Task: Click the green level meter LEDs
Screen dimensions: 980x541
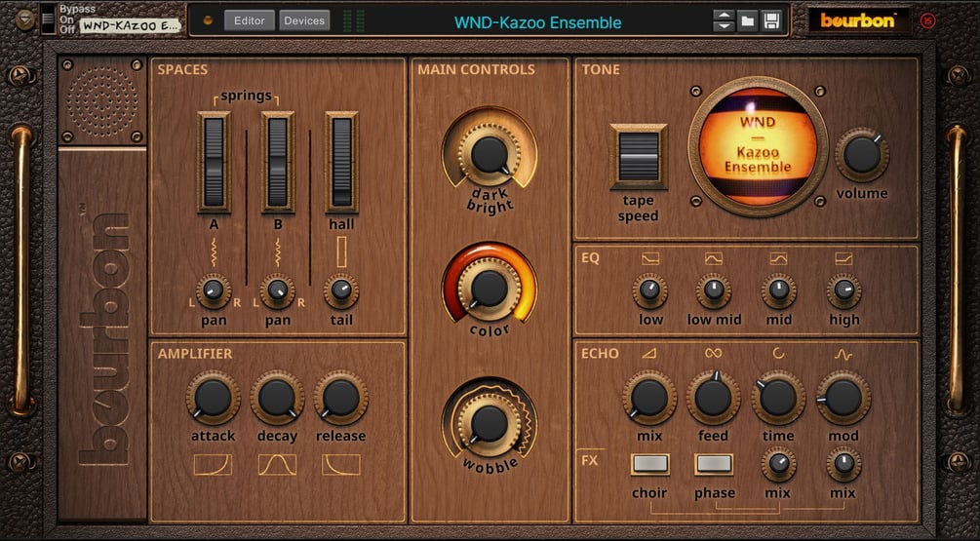Action: pyautogui.click(x=354, y=20)
